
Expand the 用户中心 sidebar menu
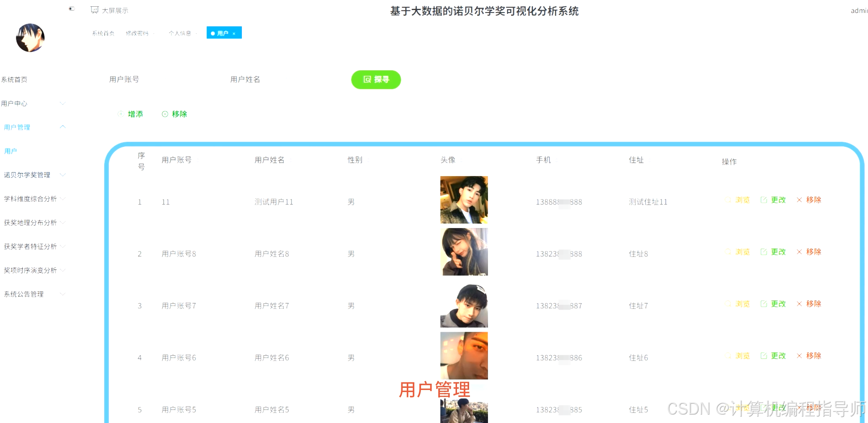pyautogui.click(x=33, y=103)
